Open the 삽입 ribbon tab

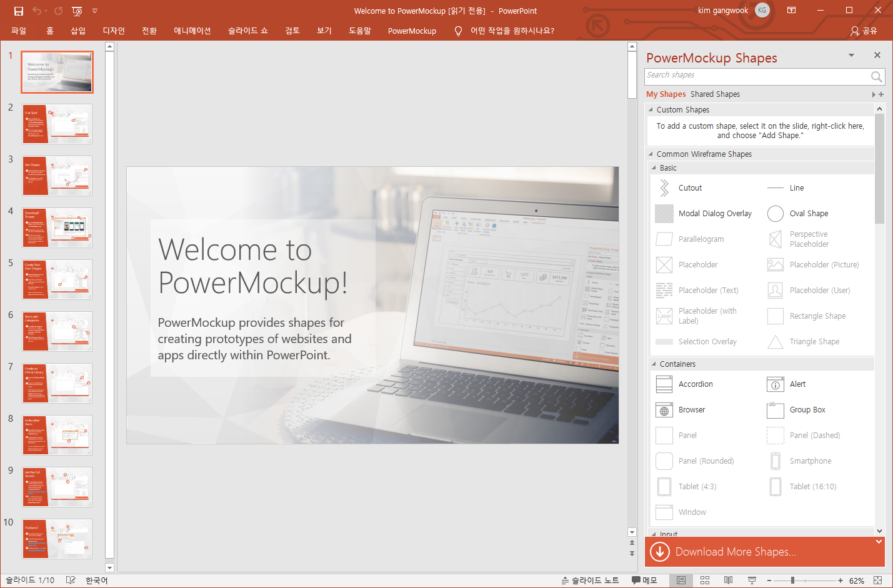click(x=78, y=31)
